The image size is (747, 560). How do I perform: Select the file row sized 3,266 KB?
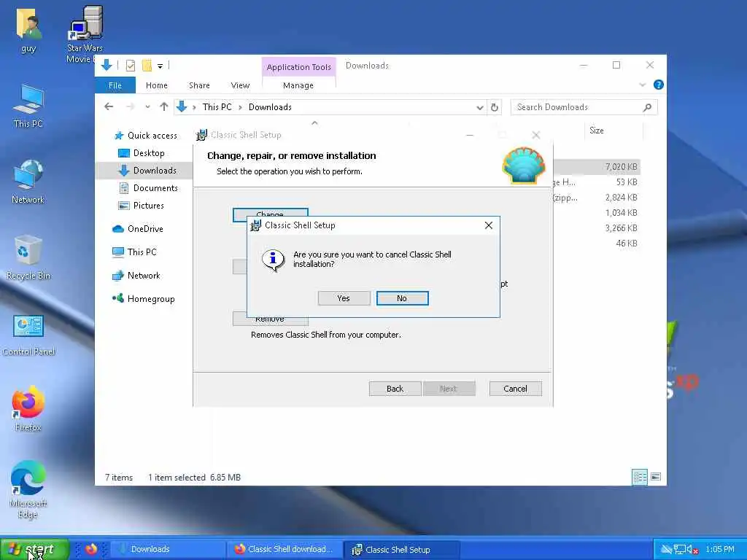pos(597,227)
